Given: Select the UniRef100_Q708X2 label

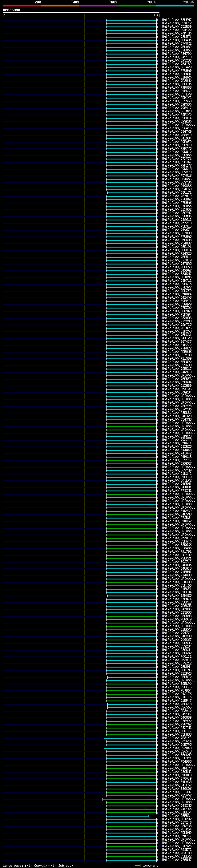Looking at the screenshot, I should (176, 43).
